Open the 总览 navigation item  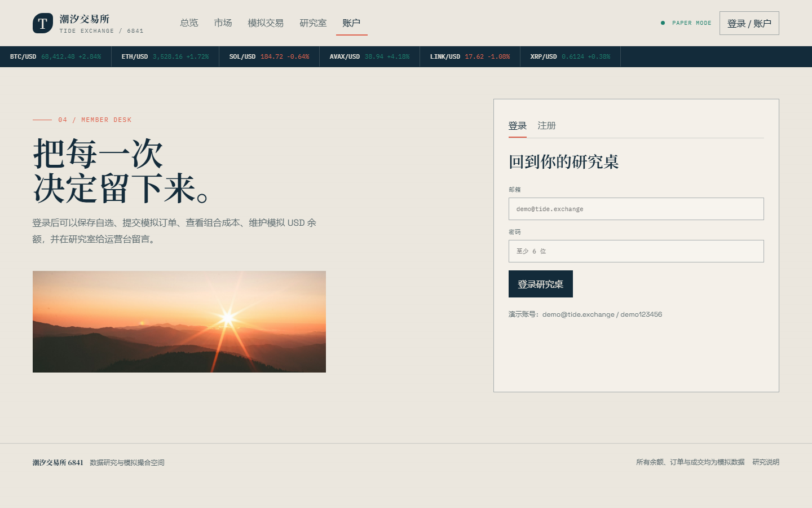pyautogui.click(x=189, y=23)
